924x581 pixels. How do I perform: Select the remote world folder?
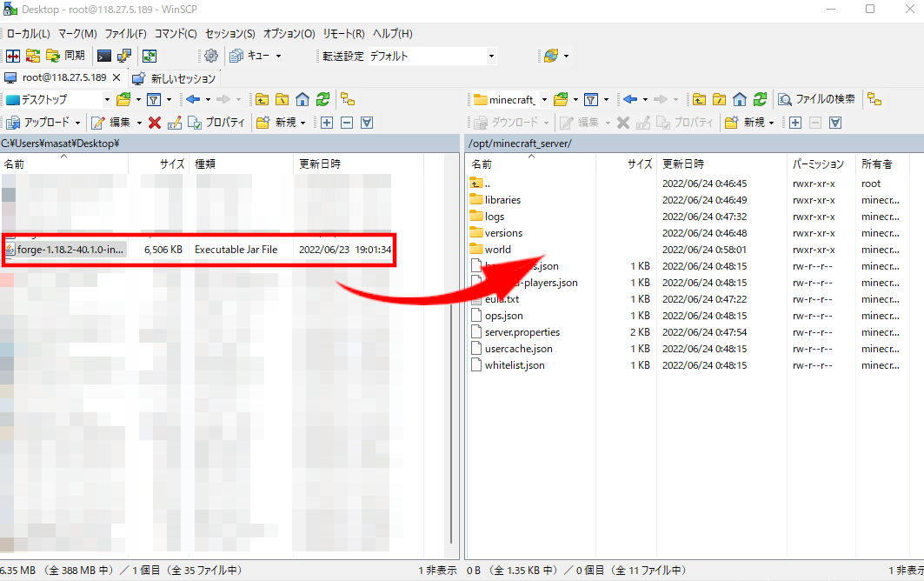pos(498,250)
